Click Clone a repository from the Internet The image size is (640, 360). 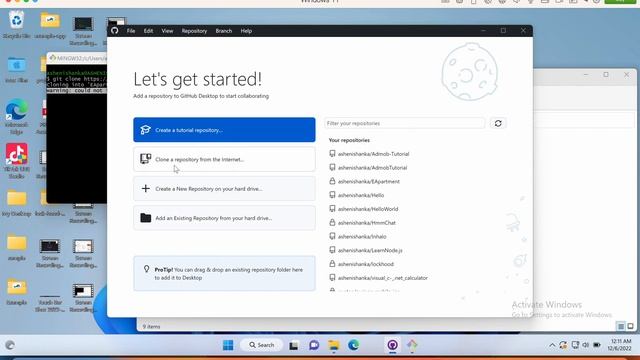(224, 159)
